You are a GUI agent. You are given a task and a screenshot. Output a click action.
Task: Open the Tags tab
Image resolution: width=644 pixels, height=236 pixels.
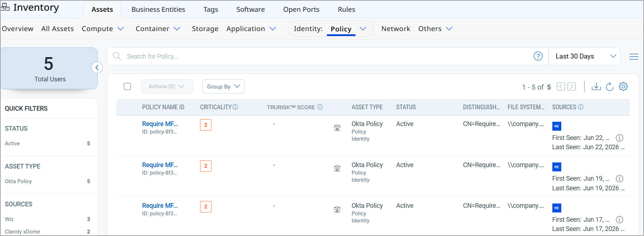tap(211, 9)
